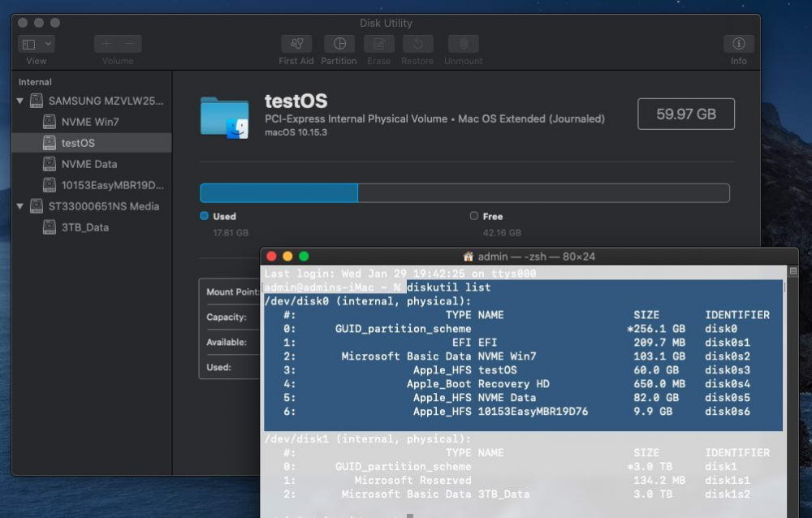Image resolution: width=812 pixels, height=518 pixels.
Task: Click the blue used portion of usage bar
Action: (x=279, y=192)
